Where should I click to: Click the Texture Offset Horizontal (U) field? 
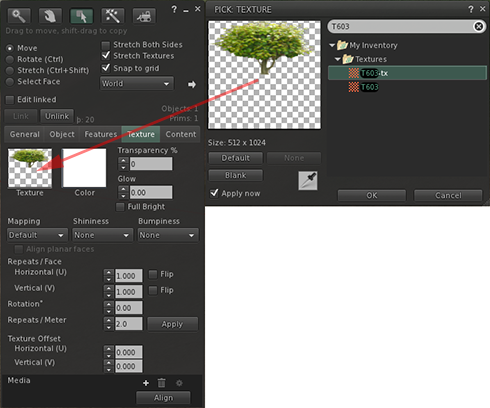129,352
